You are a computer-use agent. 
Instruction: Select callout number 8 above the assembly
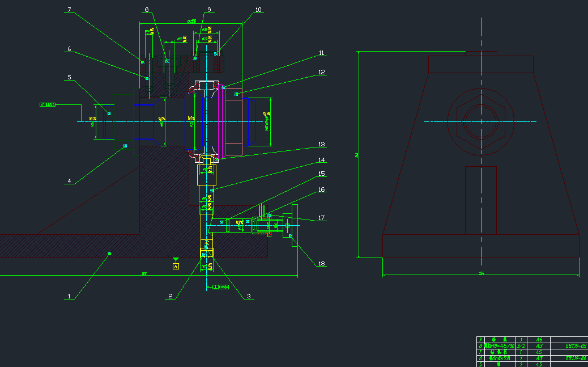[x=147, y=10]
